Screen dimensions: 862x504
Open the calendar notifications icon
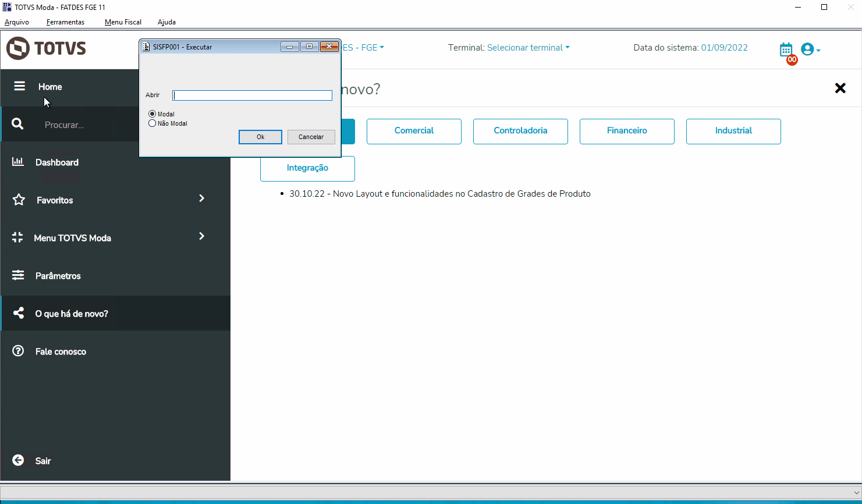[786, 50]
